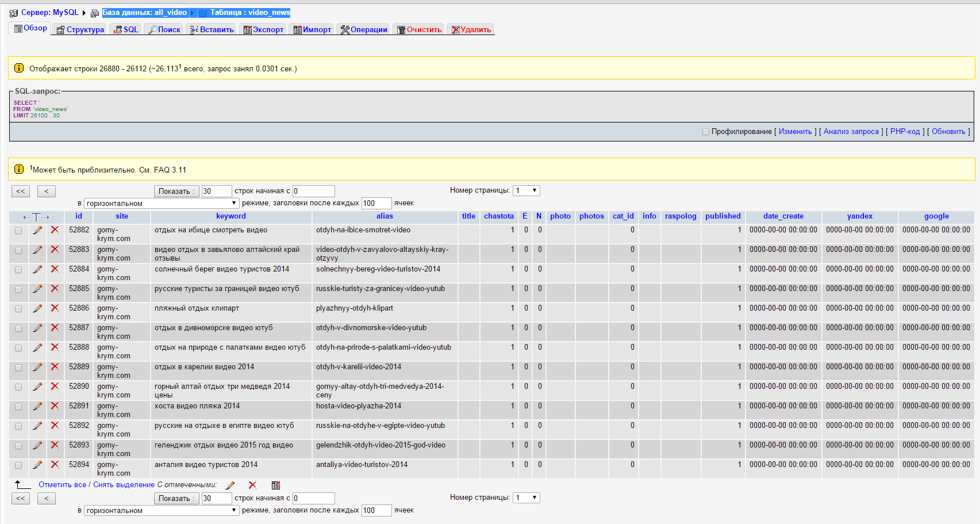Viewport: 980px width, 524px height.
Task: Select checkbox for row 52887
Action: [x=18, y=328]
